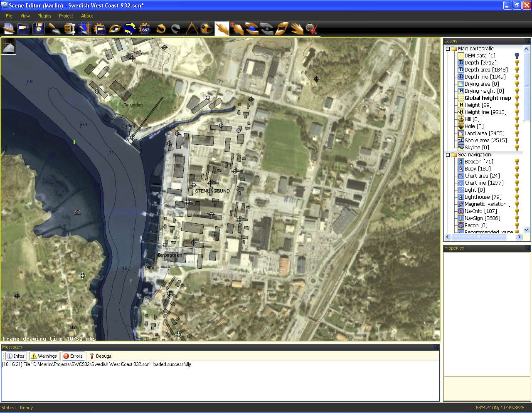Close the Layers panel
The width and height of the screenshot is (532, 413).
tap(527, 41)
